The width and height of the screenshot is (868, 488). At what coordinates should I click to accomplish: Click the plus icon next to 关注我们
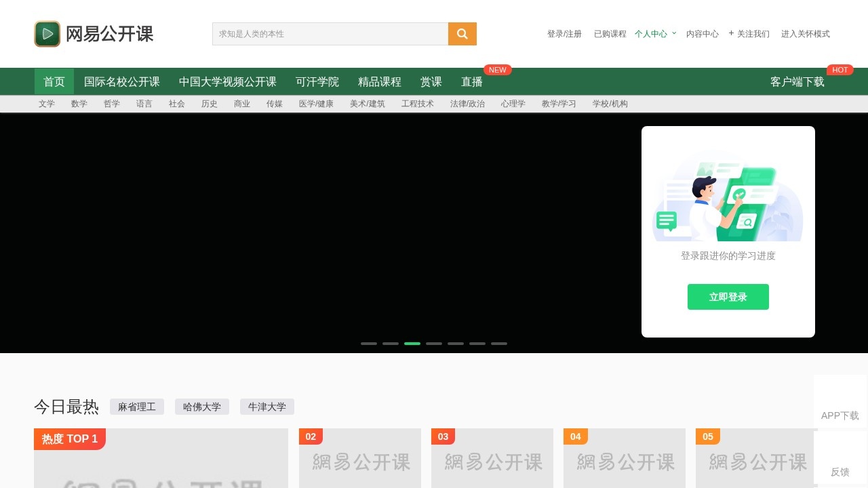pos(730,33)
